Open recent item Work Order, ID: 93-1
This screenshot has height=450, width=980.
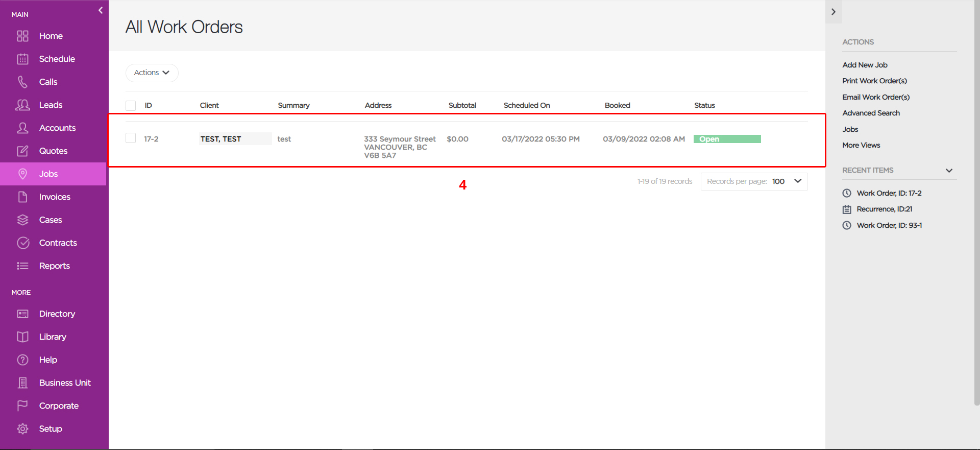point(889,225)
